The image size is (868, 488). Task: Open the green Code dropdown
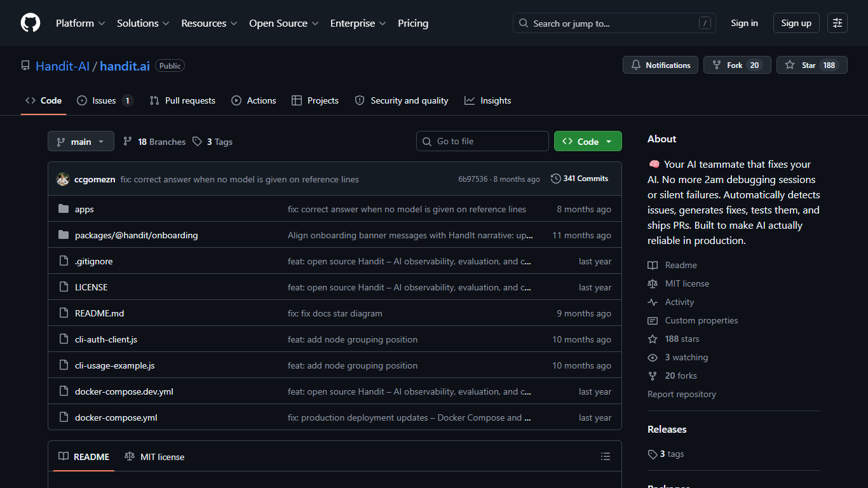pyautogui.click(x=588, y=141)
